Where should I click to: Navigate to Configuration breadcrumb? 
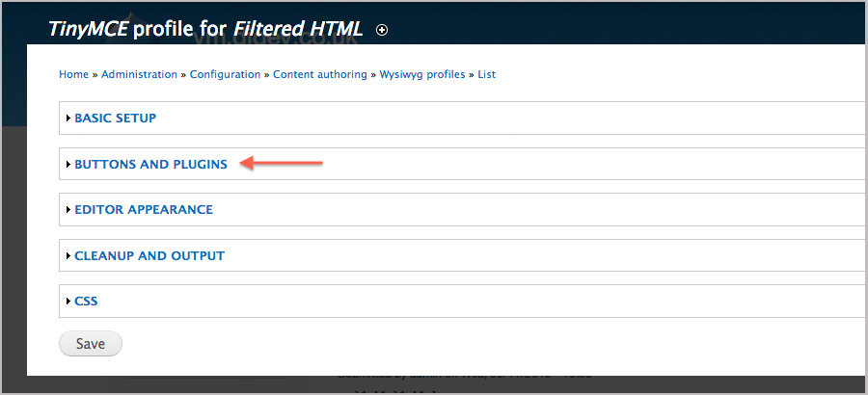click(x=225, y=74)
